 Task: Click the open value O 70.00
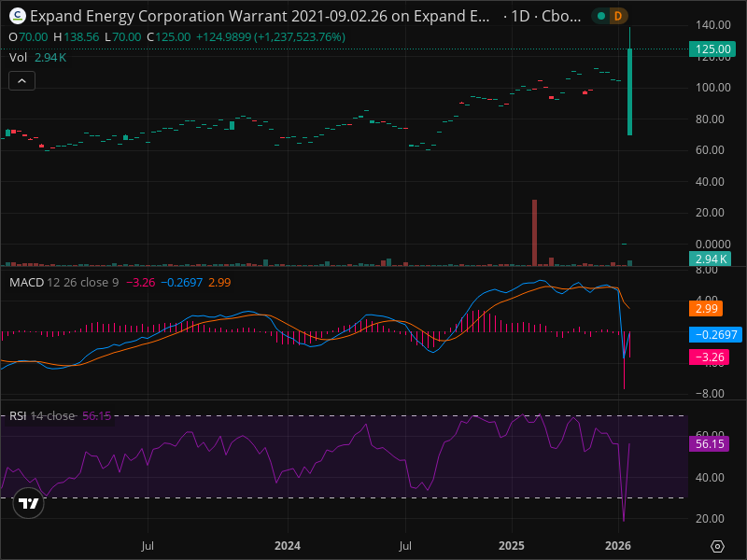point(29,37)
